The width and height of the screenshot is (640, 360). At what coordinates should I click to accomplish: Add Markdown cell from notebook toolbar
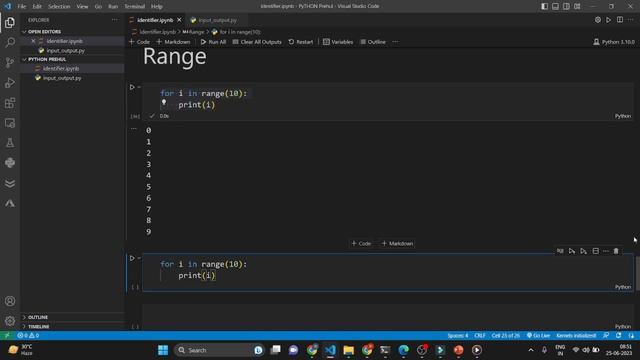173,42
